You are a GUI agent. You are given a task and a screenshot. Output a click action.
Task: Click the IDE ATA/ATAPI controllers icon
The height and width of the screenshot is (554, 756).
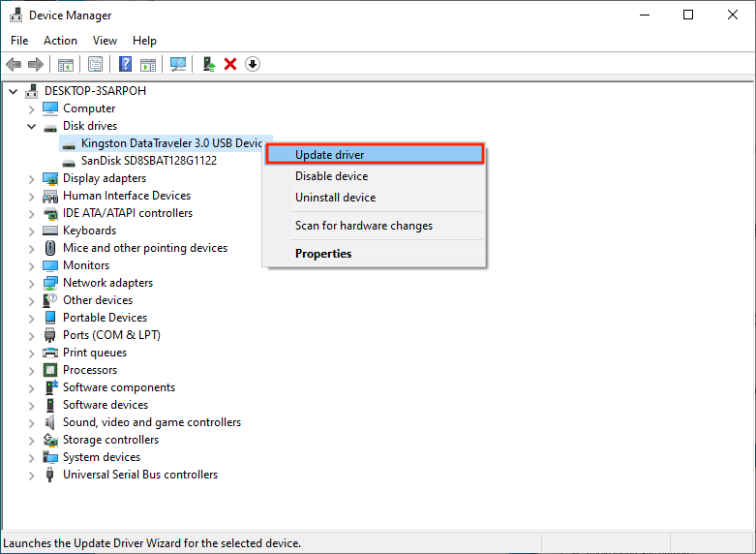[50, 213]
